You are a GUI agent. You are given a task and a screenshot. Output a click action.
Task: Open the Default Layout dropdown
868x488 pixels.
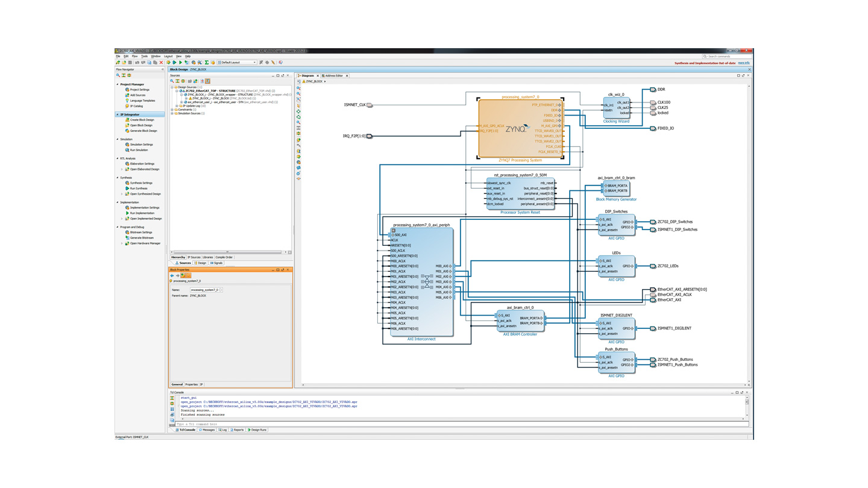pos(237,63)
